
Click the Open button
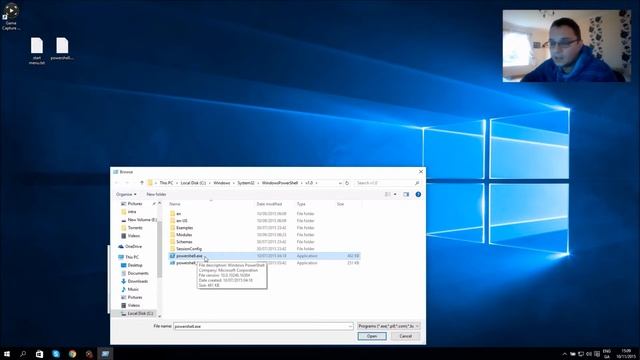pos(372,336)
